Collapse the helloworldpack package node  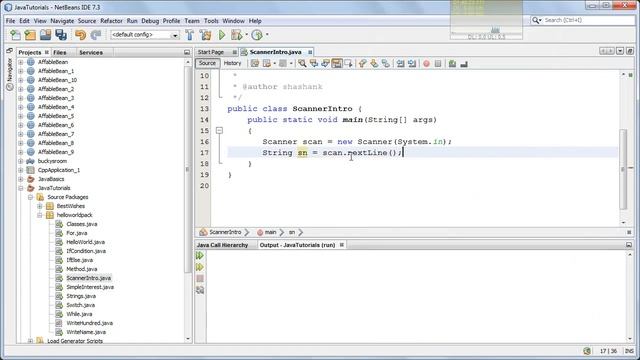(40, 215)
